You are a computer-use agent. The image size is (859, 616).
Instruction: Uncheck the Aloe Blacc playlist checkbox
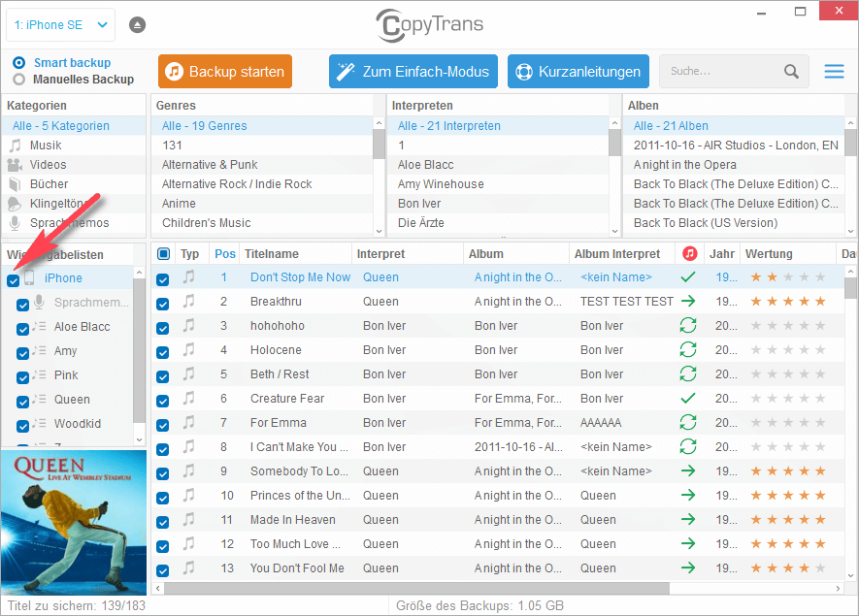point(22,329)
